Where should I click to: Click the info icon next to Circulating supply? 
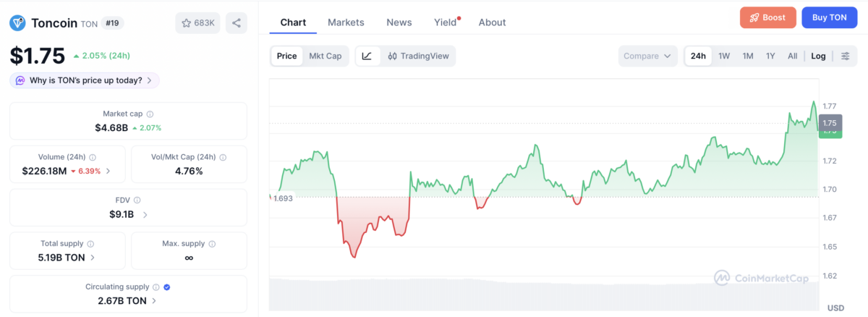(156, 287)
